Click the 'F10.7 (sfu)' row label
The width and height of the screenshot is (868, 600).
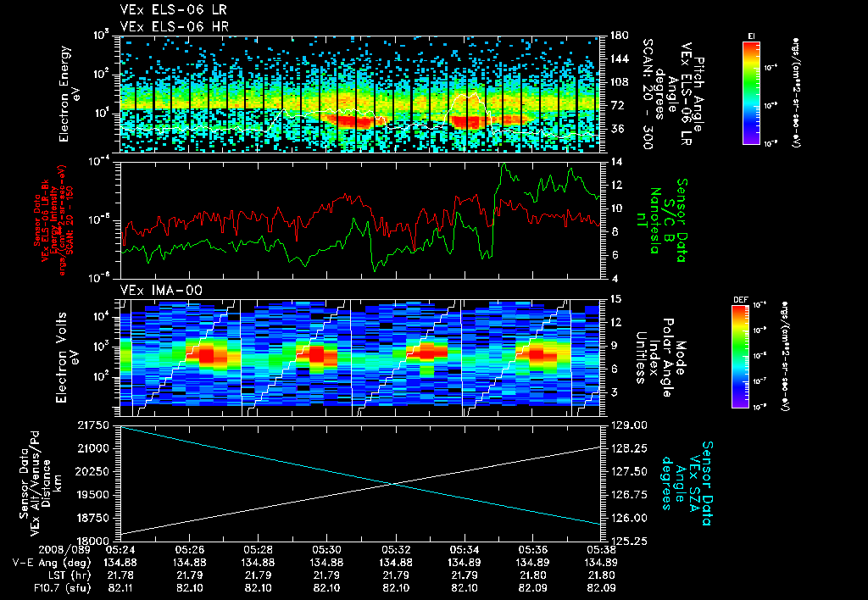click(62, 588)
